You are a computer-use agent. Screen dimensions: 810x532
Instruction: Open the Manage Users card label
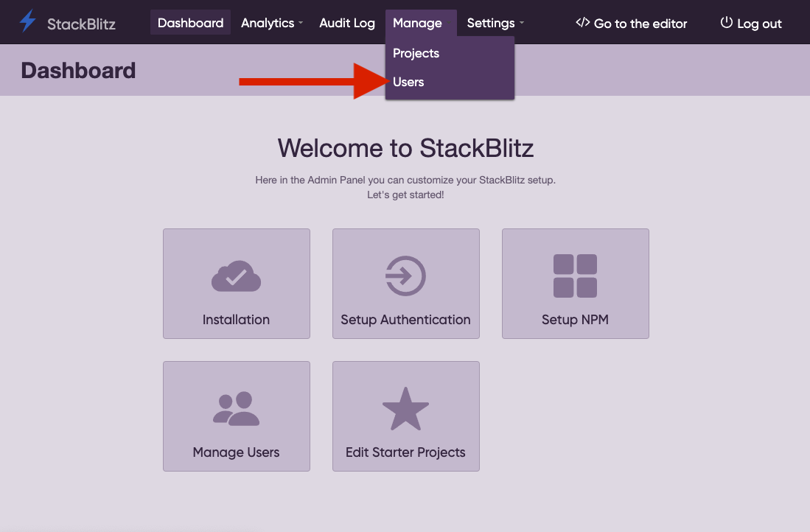pos(236,452)
